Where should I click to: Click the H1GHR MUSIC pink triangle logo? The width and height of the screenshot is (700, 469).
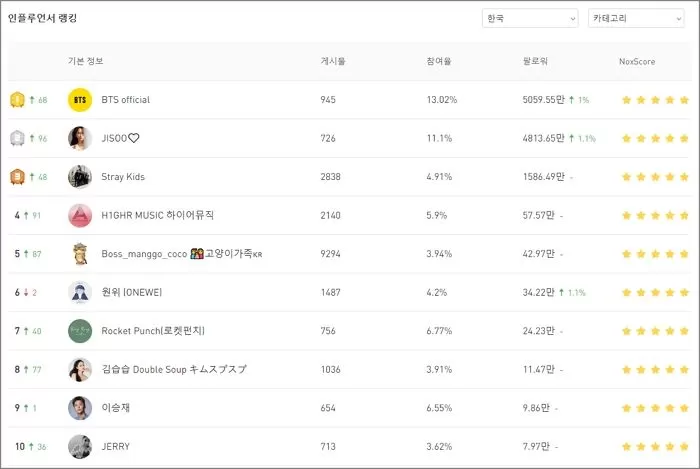click(x=80, y=215)
